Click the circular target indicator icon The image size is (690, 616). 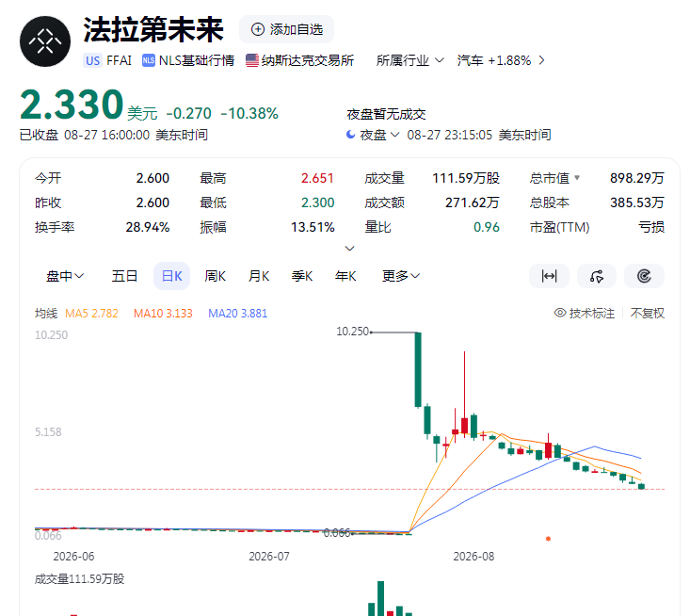[644, 276]
